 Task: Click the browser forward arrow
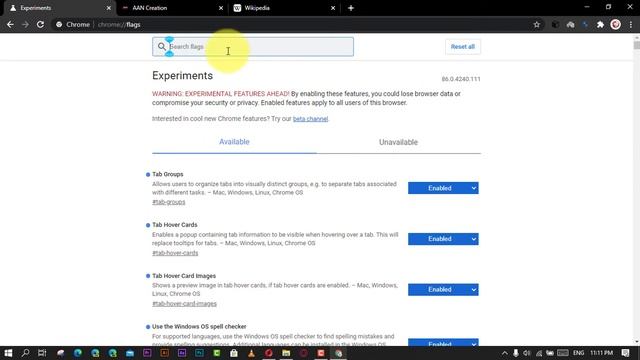25,24
